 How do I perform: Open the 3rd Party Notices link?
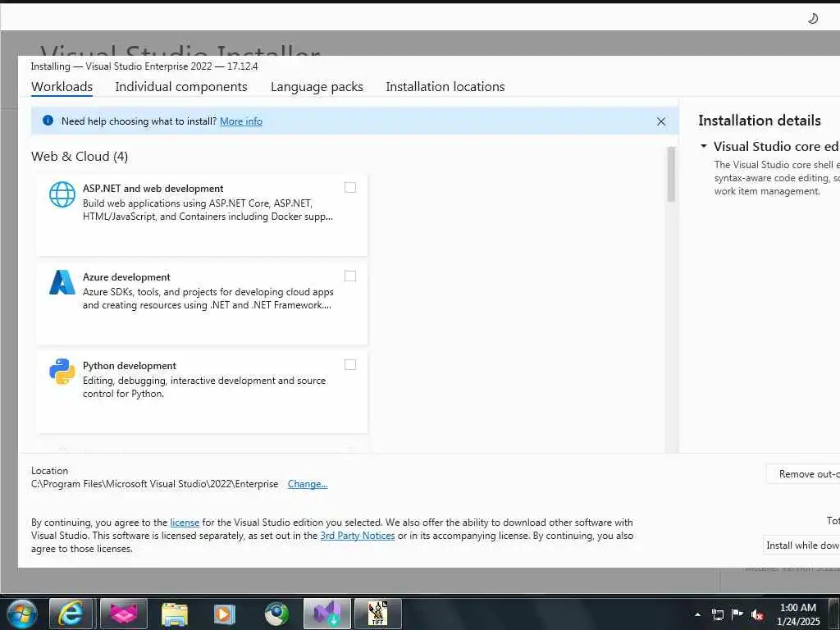pos(358,536)
